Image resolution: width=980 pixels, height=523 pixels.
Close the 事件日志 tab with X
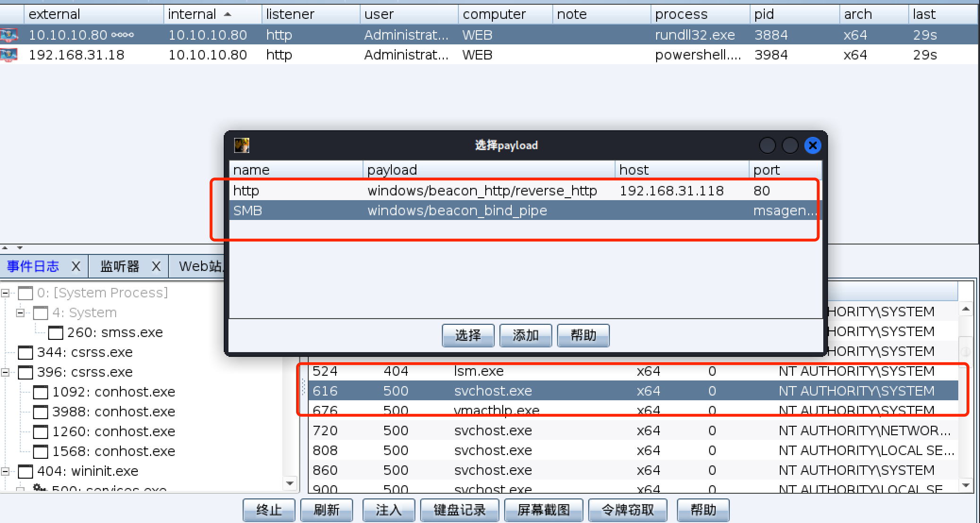pyautogui.click(x=76, y=267)
